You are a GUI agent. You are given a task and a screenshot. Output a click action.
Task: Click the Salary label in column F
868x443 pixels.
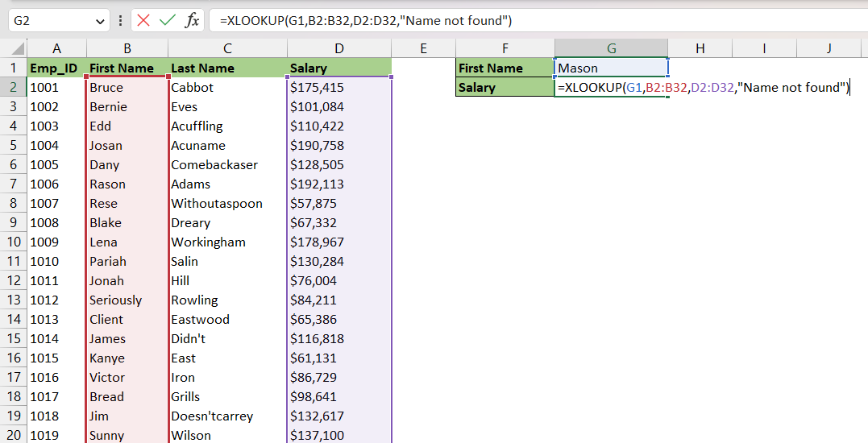click(505, 87)
